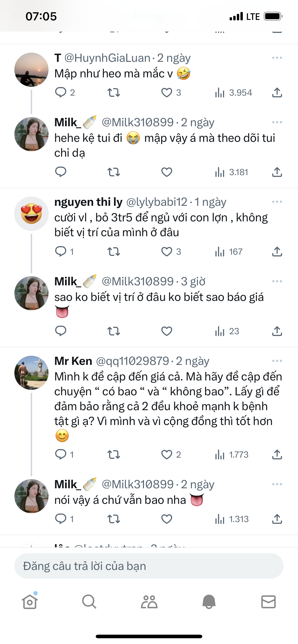The height and width of the screenshot is (644, 298).
Task: Open more options on HuynhGiaLuan's post
Action: (x=277, y=58)
